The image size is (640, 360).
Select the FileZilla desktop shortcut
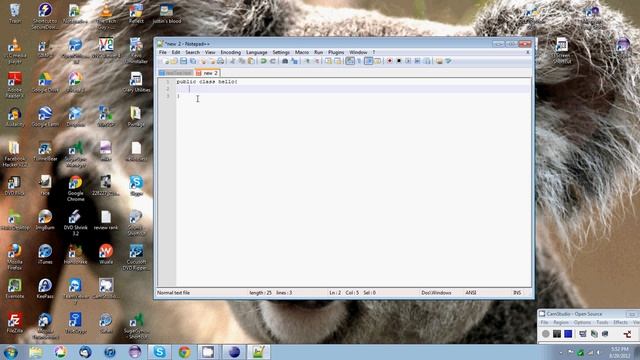pyautogui.click(x=15, y=323)
